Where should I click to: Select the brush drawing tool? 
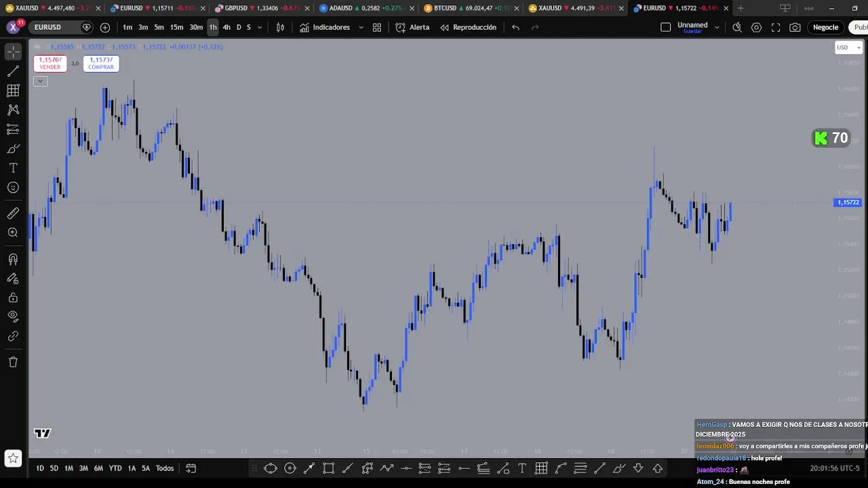(13, 148)
